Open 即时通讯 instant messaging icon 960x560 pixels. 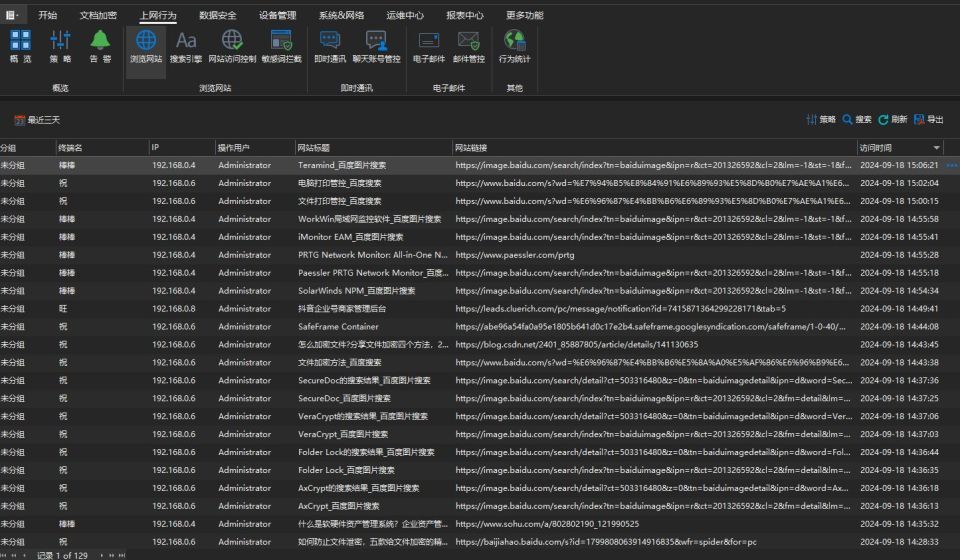(x=330, y=47)
